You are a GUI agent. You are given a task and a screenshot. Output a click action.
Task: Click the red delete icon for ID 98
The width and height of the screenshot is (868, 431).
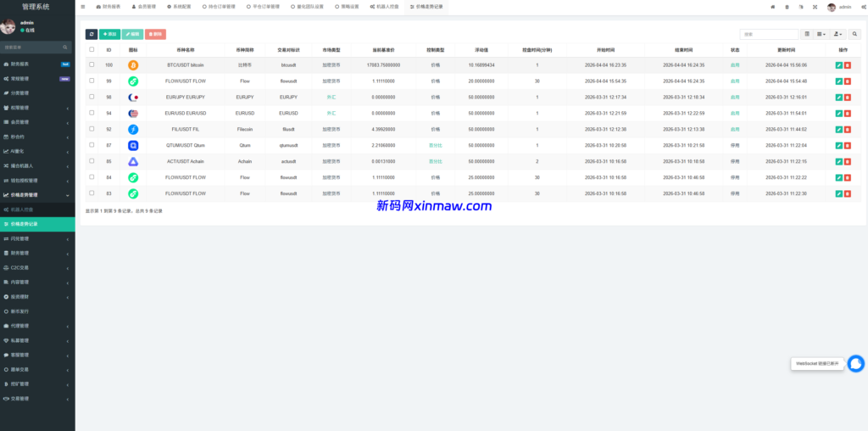point(848,98)
